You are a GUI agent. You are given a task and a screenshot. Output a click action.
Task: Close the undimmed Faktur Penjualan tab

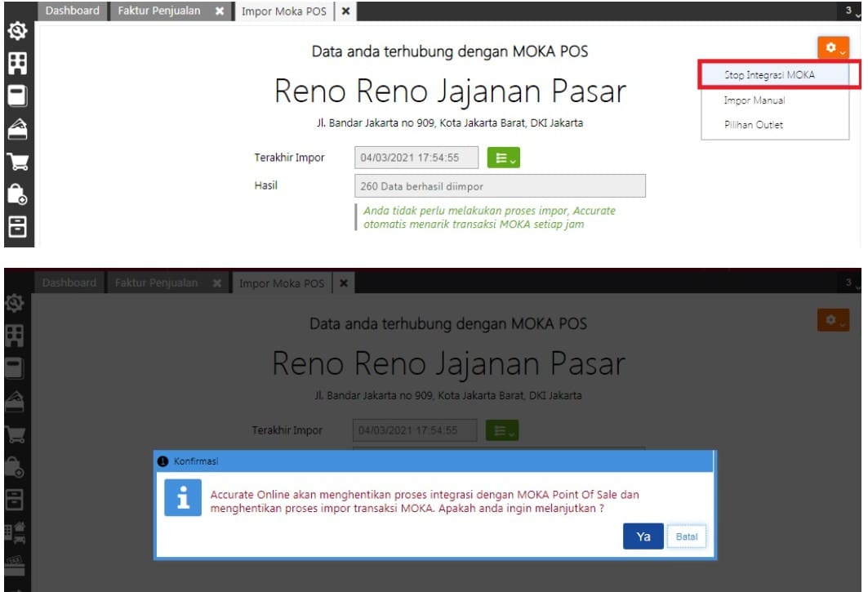coord(219,11)
